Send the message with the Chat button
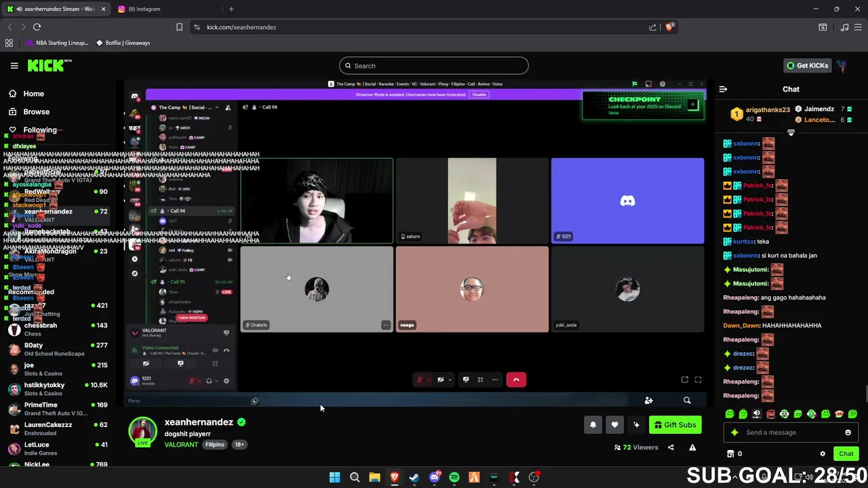Screen dimensions: 868x488 (x=846, y=453)
